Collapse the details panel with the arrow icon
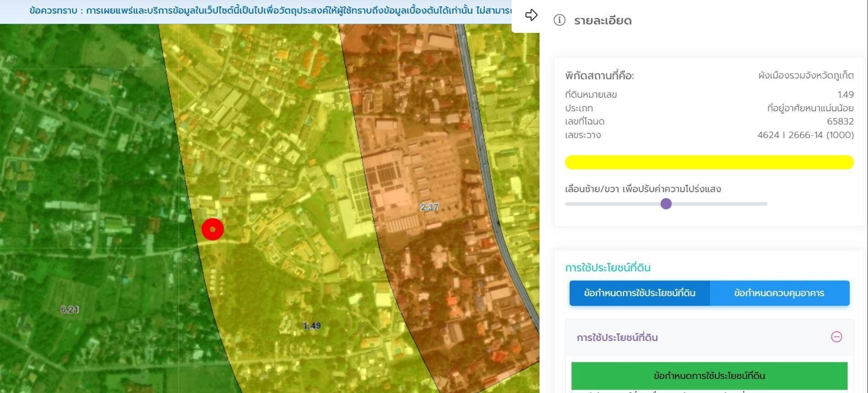This screenshot has width=868, height=393. (531, 15)
